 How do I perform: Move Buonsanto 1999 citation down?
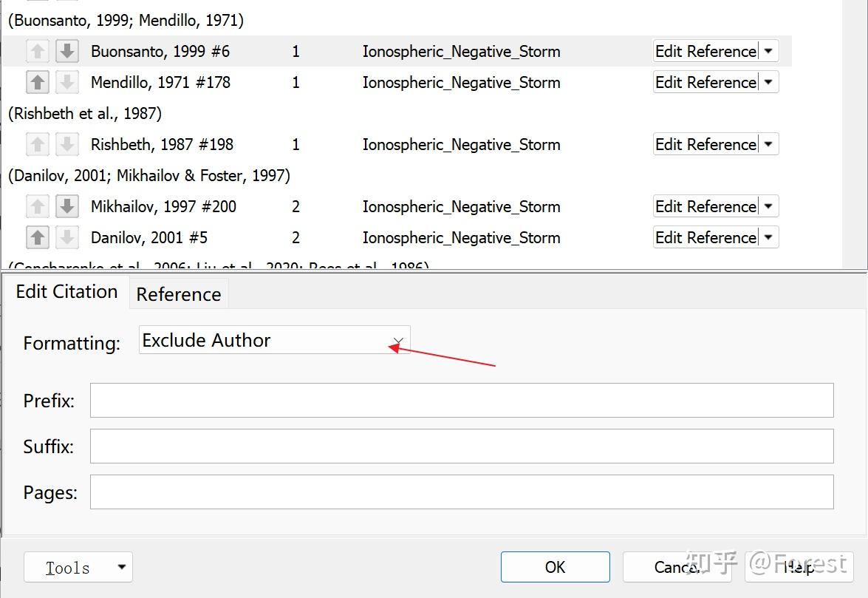point(67,51)
